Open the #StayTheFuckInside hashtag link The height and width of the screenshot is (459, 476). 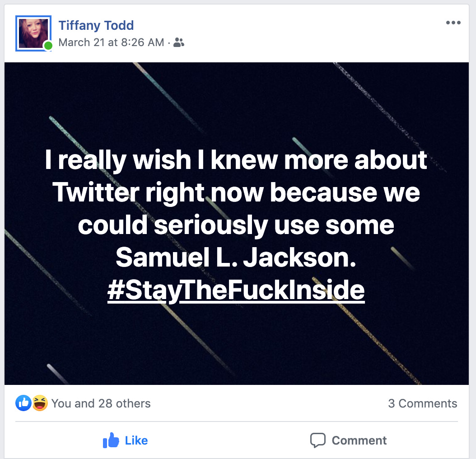(x=236, y=290)
